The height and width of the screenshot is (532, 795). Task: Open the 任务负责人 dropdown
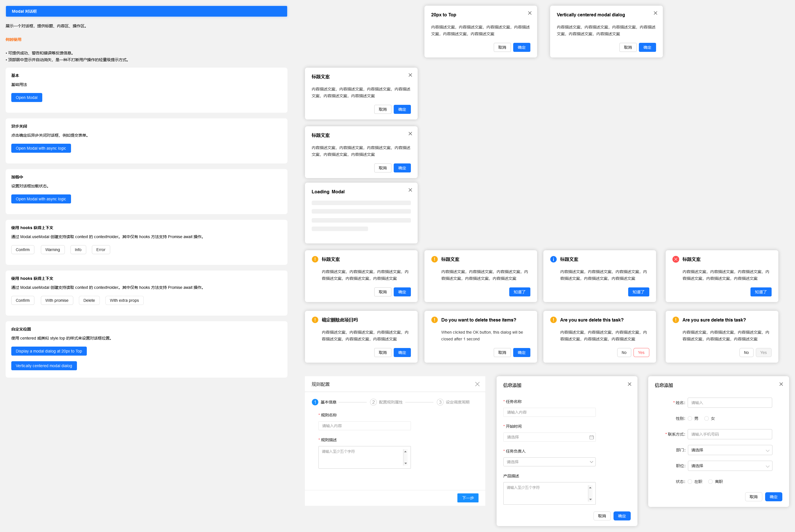click(549, 462)
